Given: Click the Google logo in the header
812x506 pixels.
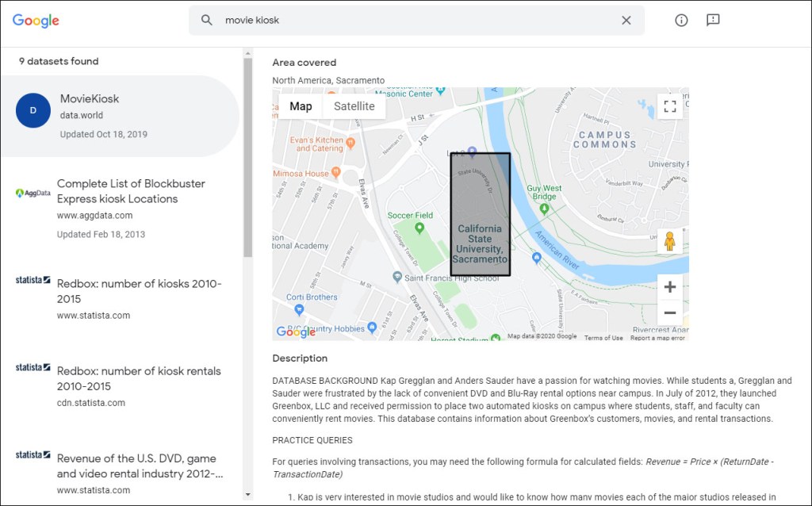Looking at the screenshot, I should [x=36, y=21].
